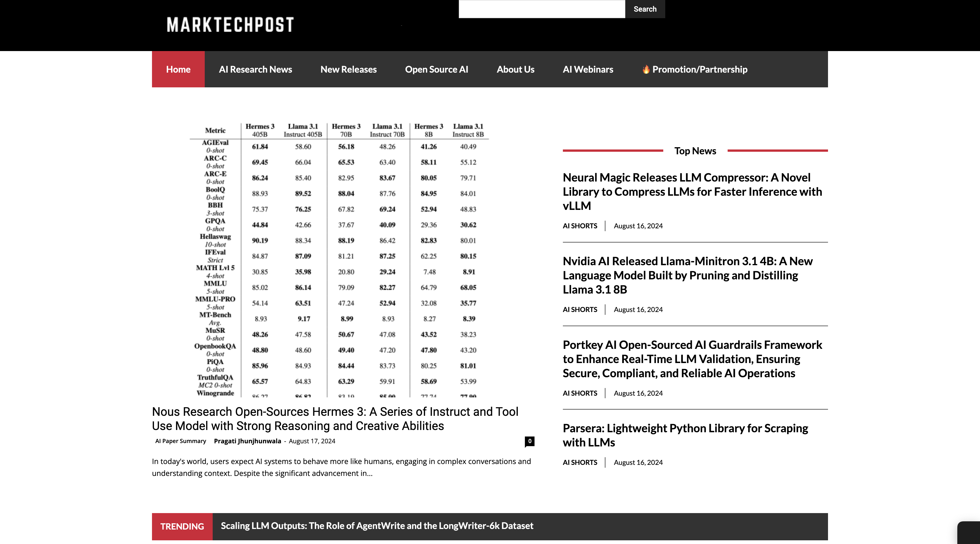Click the search input field

click(542, 9)
